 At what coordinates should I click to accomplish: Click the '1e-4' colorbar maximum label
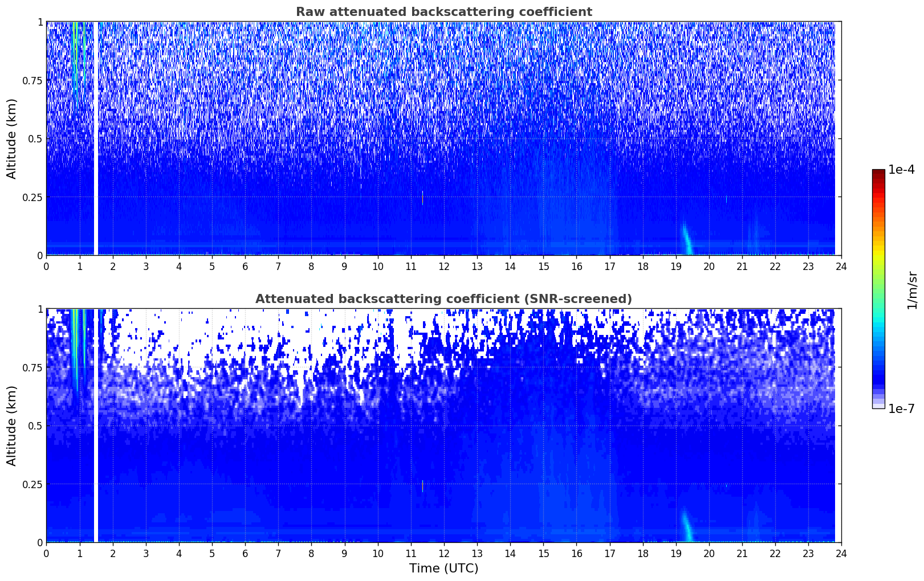(x=901, y=170)
